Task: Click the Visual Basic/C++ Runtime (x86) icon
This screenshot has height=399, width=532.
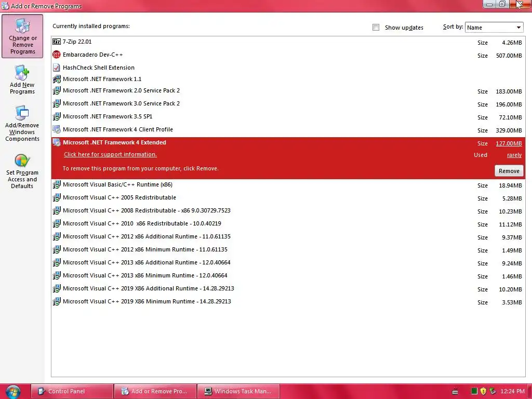Action: (57, 184)
